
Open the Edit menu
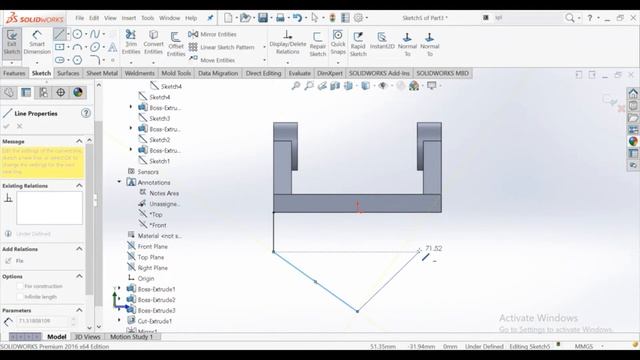click(x=94, y=18)
